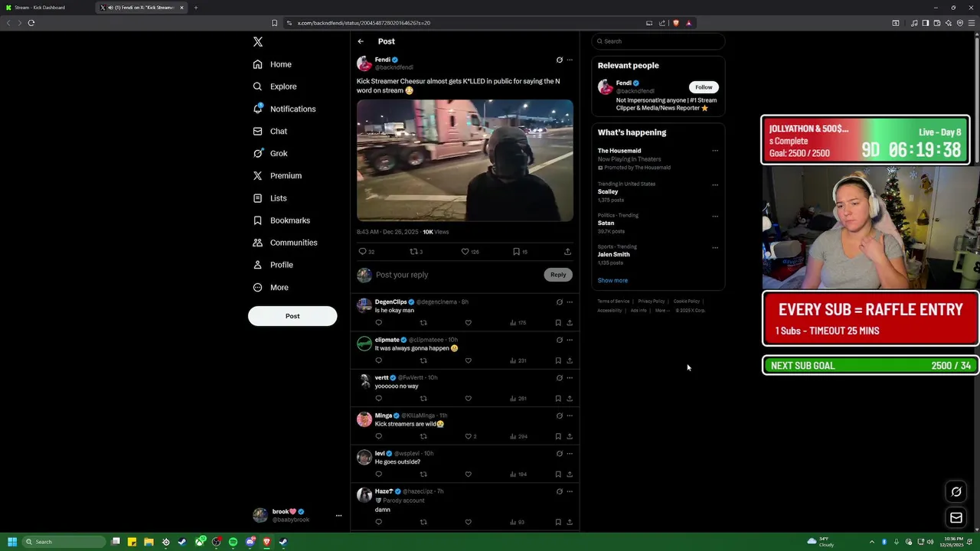Open Scalley trend options
The height and width of the screenshot is (551, 980).
point(715,184)
